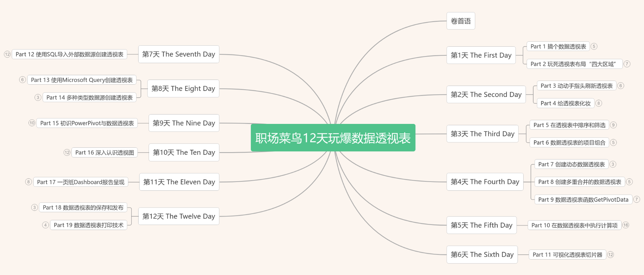
Task: Select the 卷首语 topic node
Action: (461, 21)
